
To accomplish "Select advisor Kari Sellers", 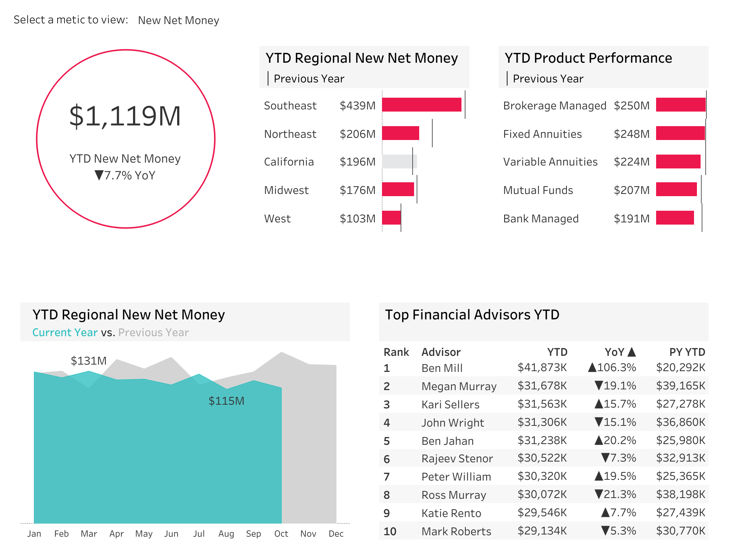I will click(x=451, y=405).
